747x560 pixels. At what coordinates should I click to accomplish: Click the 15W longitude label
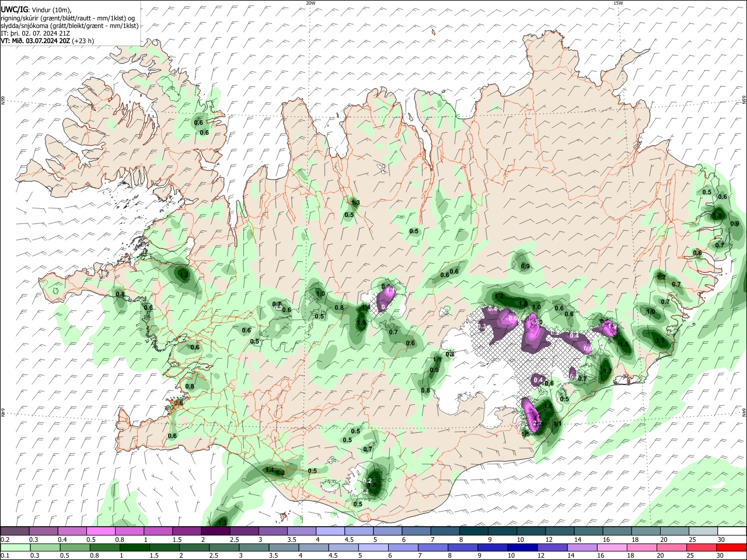tap(618, 3)
